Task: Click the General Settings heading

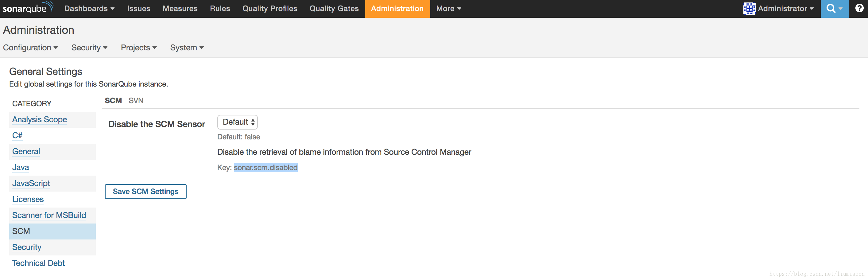Action: click(x=45, y=72)
